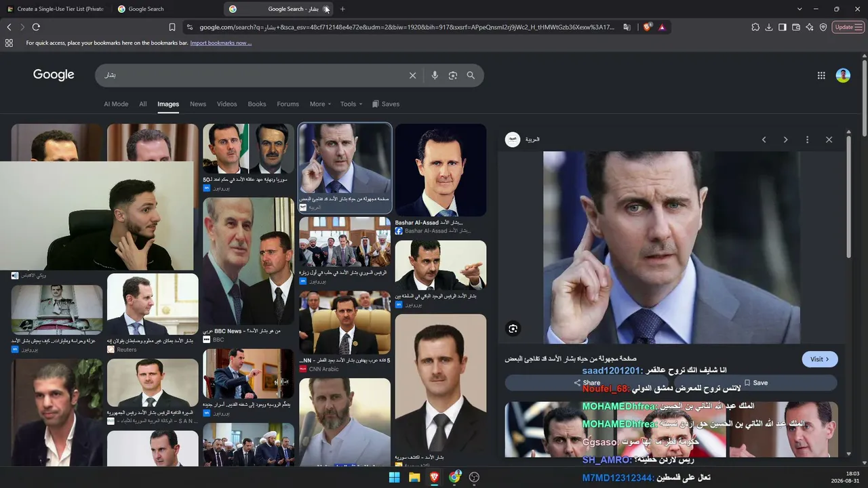Open Brave Shields lion icon
Image resolution: width=868 pixels, height=488 pixels.
point(647,27)
